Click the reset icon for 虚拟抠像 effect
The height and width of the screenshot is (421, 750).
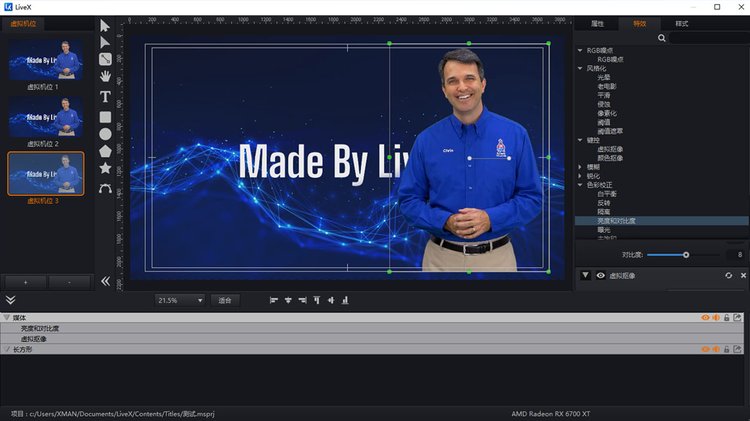(727, 275)
